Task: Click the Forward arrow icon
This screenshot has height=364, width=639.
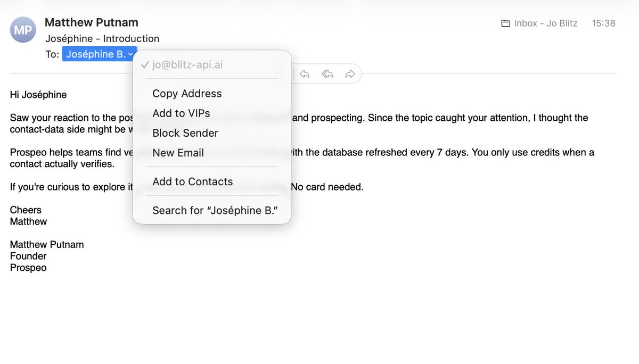Action: [350, 74]
